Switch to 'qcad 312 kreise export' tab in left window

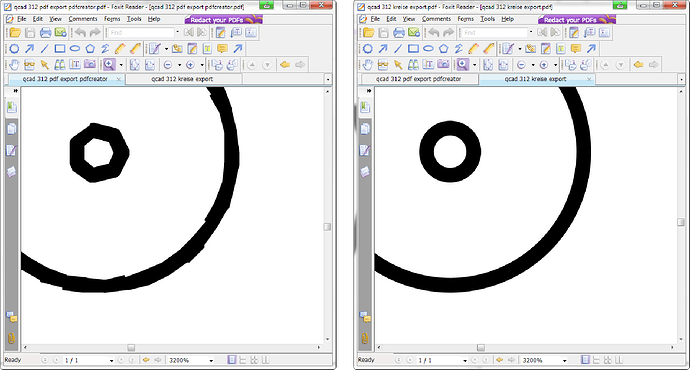[x=182, y=79]
